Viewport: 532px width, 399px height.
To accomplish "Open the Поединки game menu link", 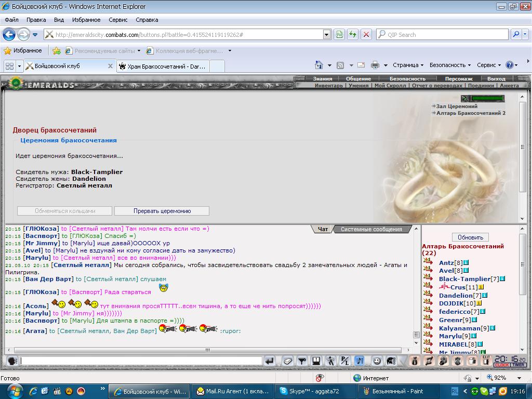I will click(481, 86).
